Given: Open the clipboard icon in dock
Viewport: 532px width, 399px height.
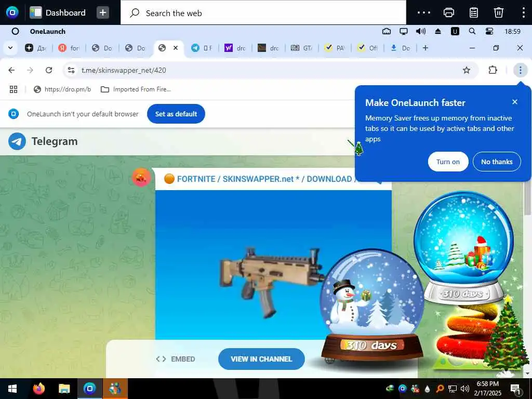Looking at the screenshot, I should pyautogui.click(x=474, y=12).
